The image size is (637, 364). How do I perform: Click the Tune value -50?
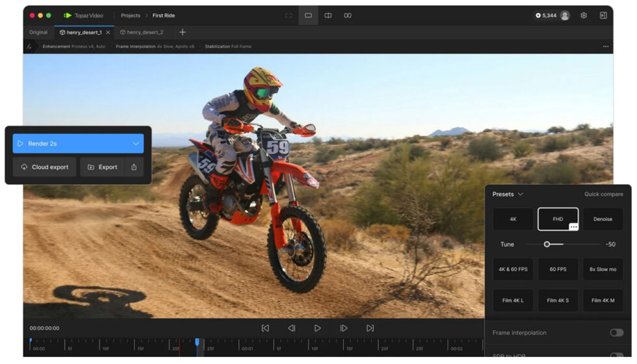(x=610, y=244)
